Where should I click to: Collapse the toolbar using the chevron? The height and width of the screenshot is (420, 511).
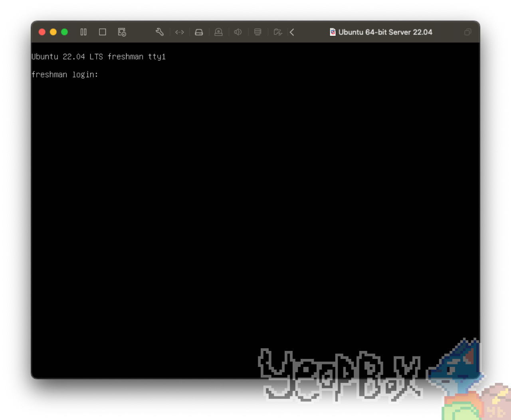tap(292, 32)
